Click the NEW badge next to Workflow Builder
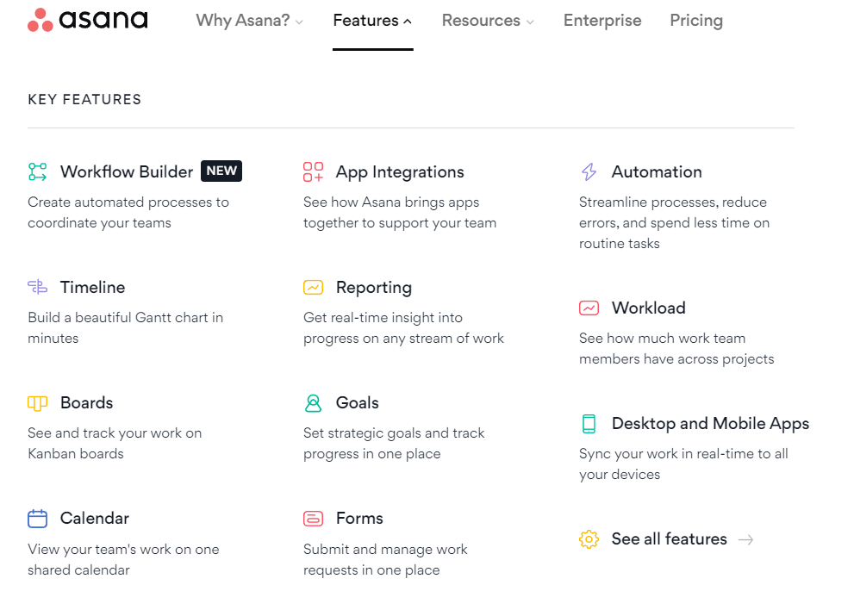854x616 pixels. (x=221, y=171)
